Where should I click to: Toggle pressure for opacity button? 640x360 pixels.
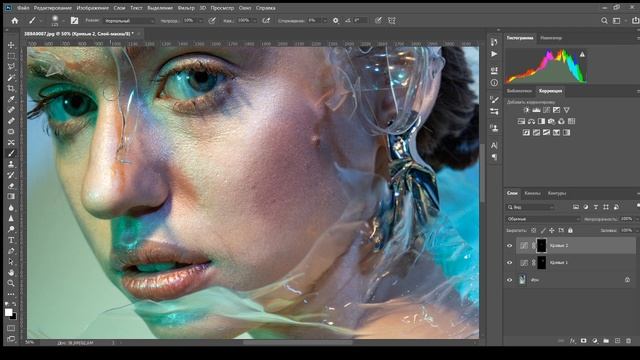212,20
